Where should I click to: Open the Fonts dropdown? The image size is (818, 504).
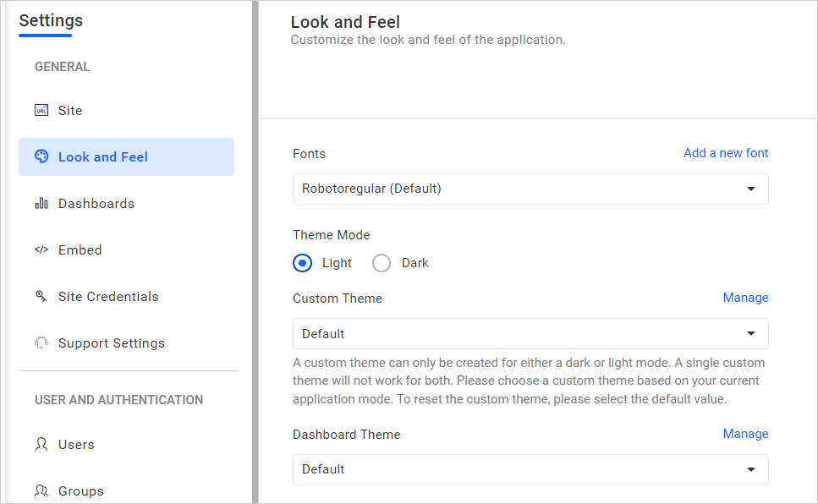click(530, 189)
